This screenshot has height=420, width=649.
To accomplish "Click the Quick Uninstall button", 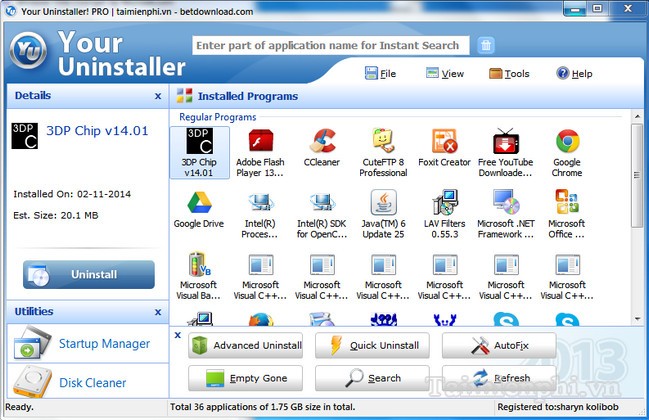I will tap(372, 345).
